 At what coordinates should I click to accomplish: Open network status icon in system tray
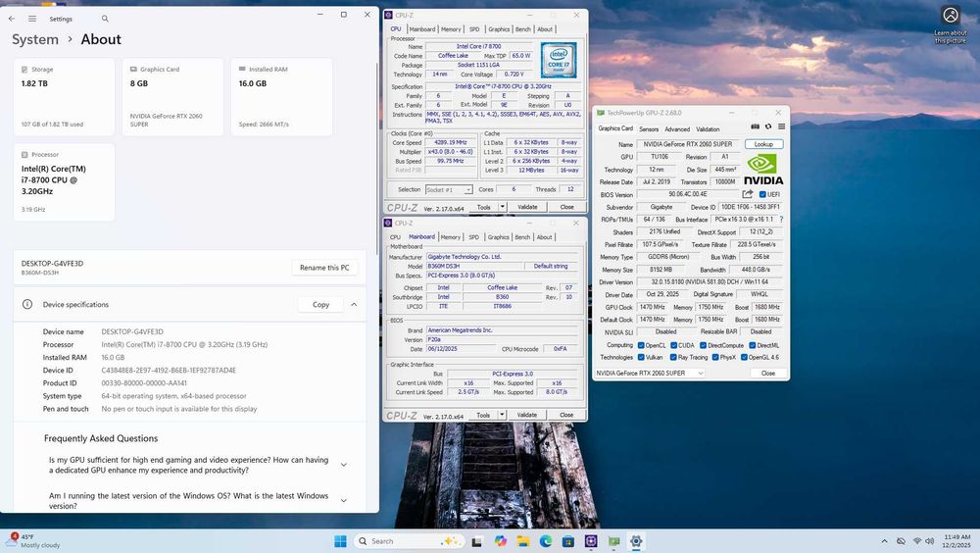(x=917, y=541)
